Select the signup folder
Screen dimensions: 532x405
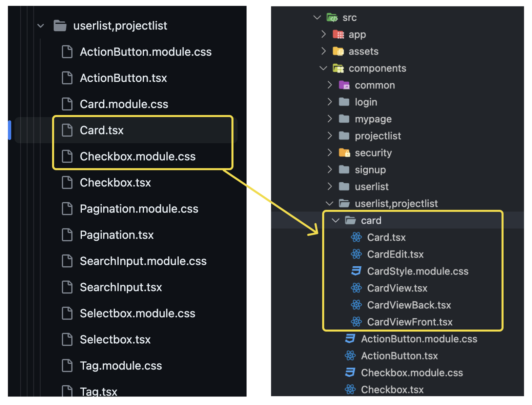click(x=370, y=169)
